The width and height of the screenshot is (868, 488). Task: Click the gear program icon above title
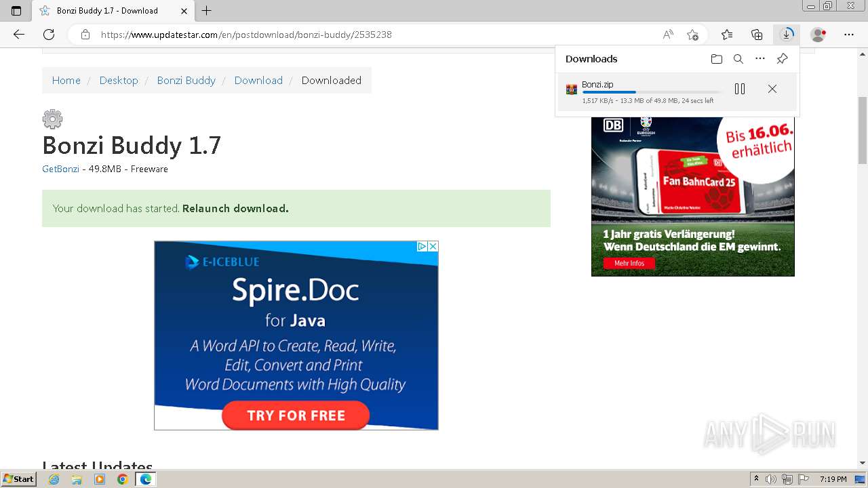(x=52, y=119)
